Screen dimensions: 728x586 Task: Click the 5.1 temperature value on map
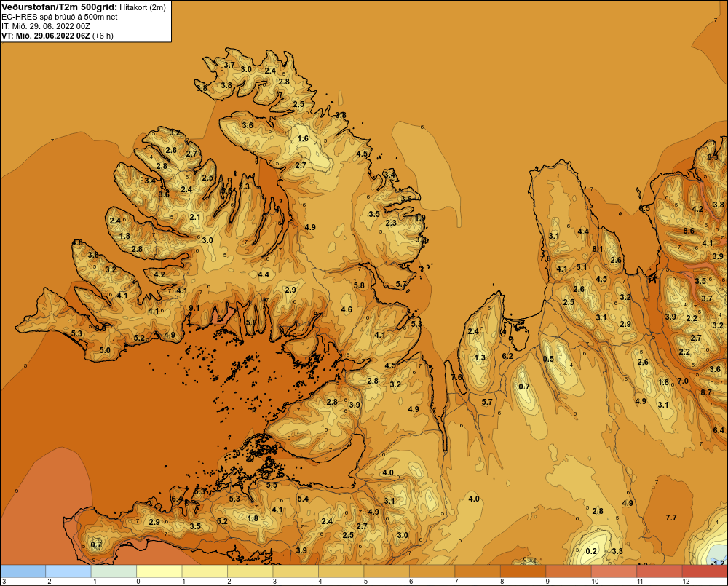point(581,267)
